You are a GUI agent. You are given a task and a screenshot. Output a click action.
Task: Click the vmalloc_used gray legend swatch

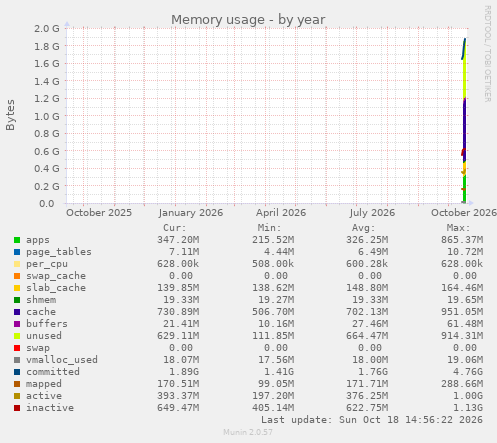click(x=17, y=360)
